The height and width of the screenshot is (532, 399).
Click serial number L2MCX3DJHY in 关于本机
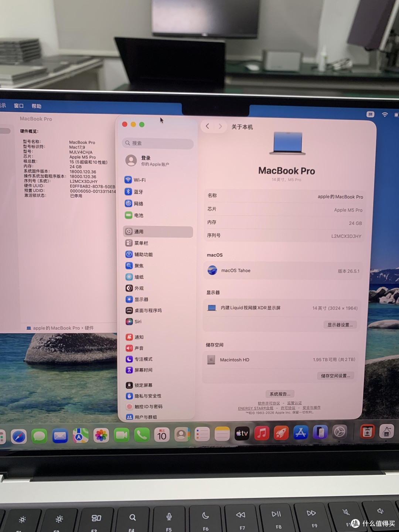[x=346, y=236]
